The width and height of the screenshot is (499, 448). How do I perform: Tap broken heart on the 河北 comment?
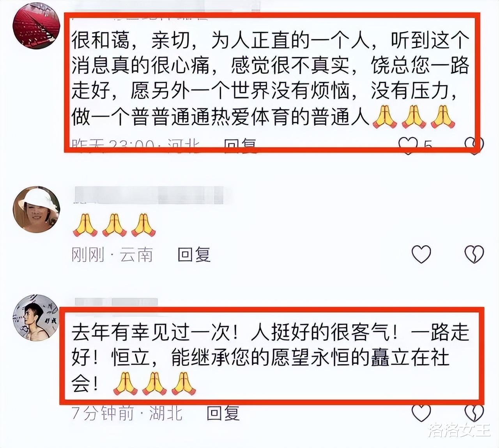(x=474, y=146)
